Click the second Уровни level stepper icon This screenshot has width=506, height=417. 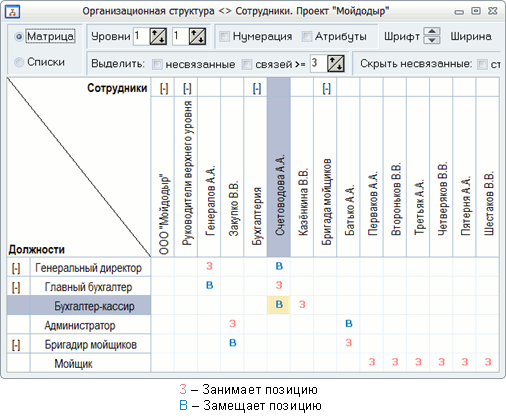[x=197, y=36]
